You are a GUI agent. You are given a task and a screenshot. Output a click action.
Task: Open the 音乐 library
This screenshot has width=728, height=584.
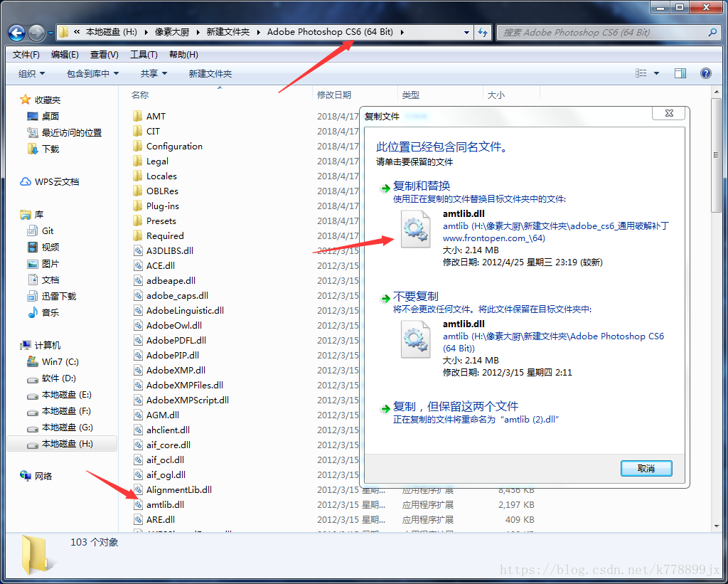(43, 312)
